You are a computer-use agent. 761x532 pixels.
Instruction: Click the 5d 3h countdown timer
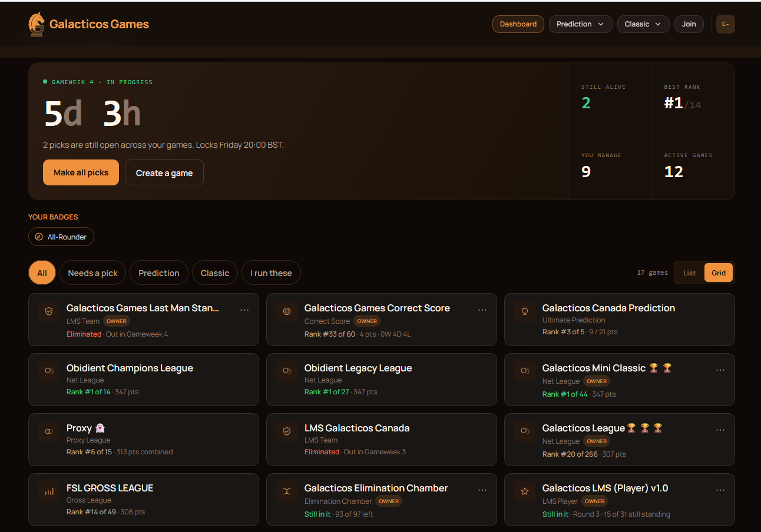pyautogui.click(x=92, y=114)
